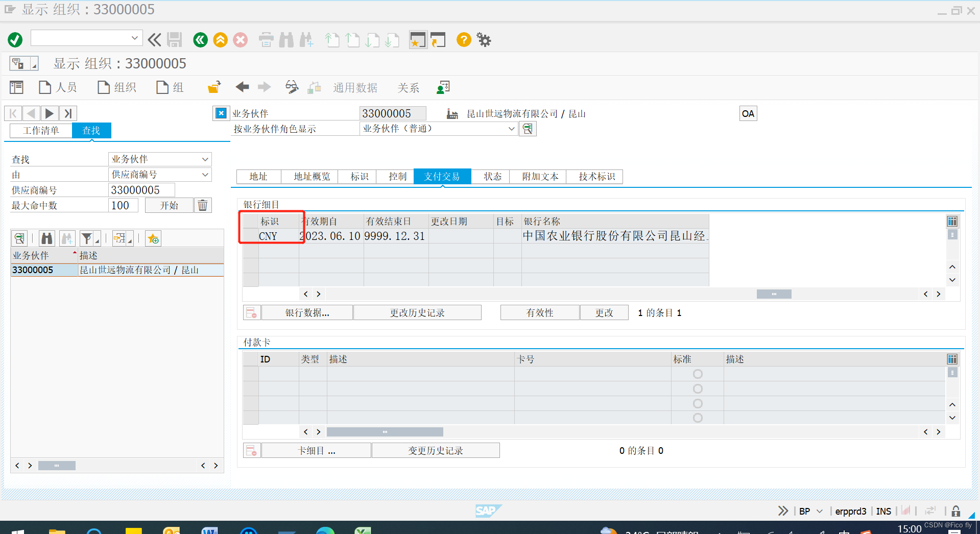Click the 银行数据... button
Image resolution: width=980 pixels, height=534 pixels.
click(306, 312)
